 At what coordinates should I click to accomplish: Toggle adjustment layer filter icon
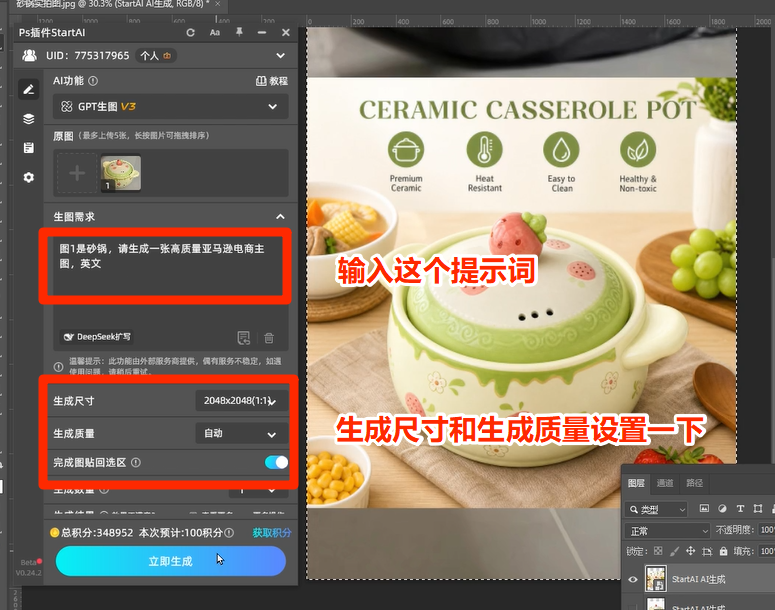pos(722,509)
